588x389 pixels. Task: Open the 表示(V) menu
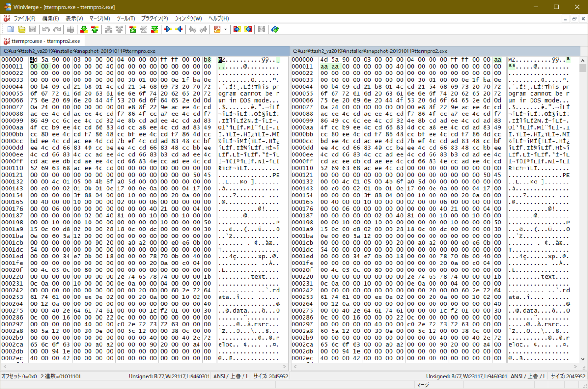point(74,18)
